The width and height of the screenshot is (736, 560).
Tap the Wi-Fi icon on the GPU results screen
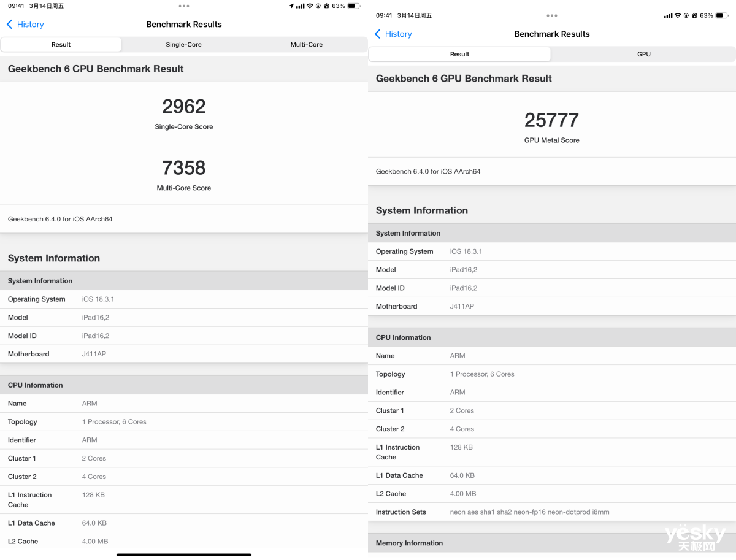click(677, 15)
